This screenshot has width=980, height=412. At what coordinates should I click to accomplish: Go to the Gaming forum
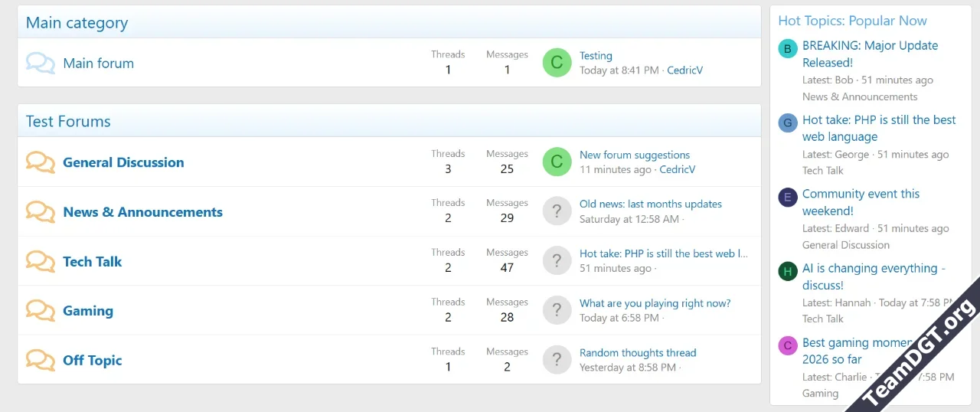pos(88,311)
